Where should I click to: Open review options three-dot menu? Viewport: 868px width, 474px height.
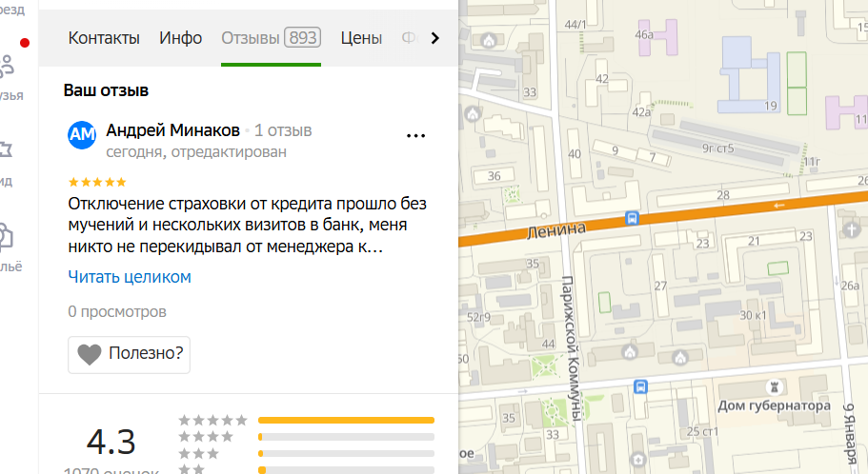click(415, 135)
